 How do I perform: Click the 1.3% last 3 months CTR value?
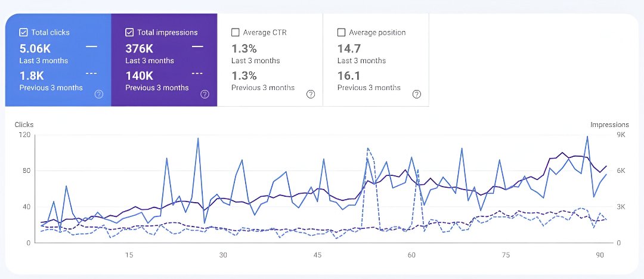point(244,48)
